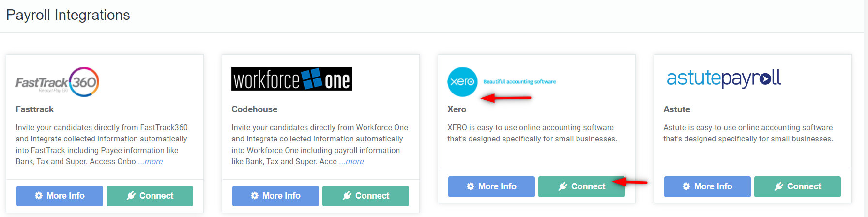Select the Codehouse card heading
Screen dimensions: 868x217
pos(255,109)
